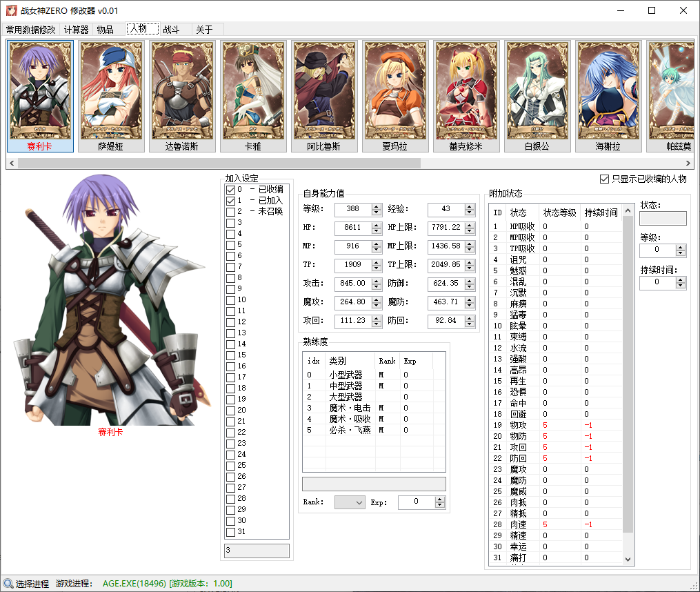The width and height of the screenshot is (700, 592).
Task: Select the 小型武器 proficiency row
Action: (374, 375)
